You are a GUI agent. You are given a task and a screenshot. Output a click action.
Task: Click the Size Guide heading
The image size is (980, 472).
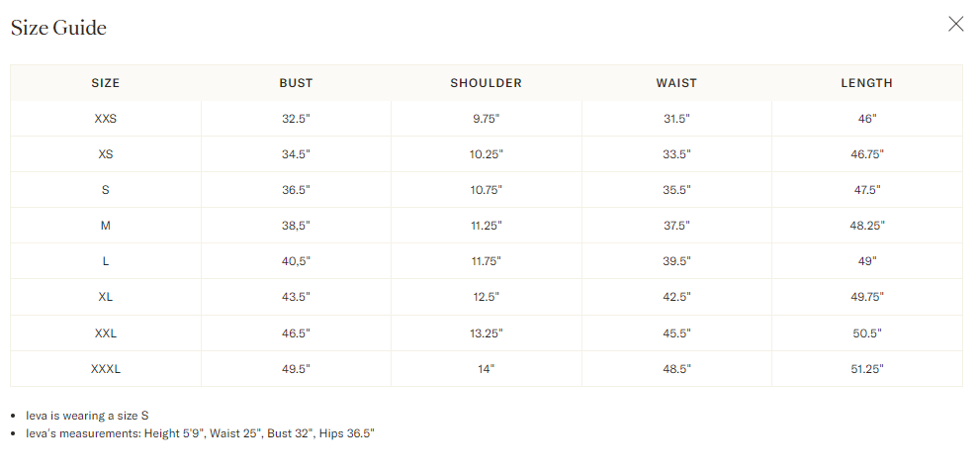pyautogui.click(x=58, y=28)
